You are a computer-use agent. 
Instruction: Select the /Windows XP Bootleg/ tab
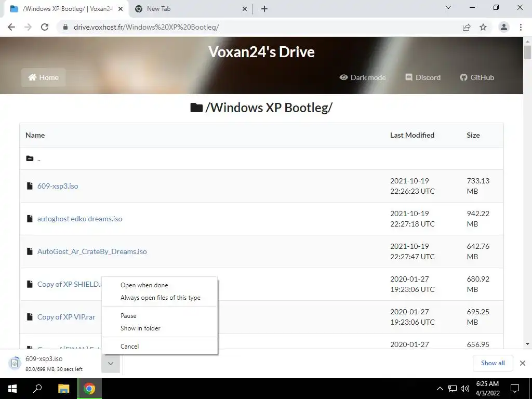pyautogui.click(x=66, y=9)
